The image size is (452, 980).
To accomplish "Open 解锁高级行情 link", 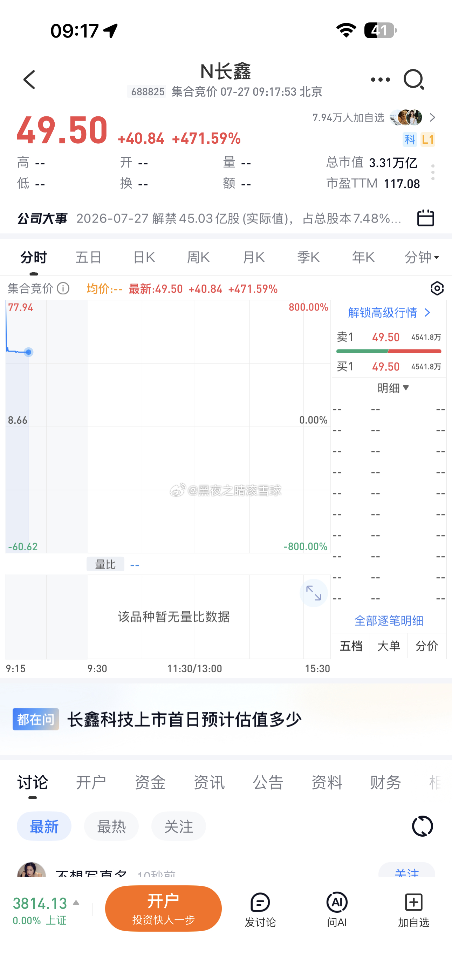I will 389,313.
